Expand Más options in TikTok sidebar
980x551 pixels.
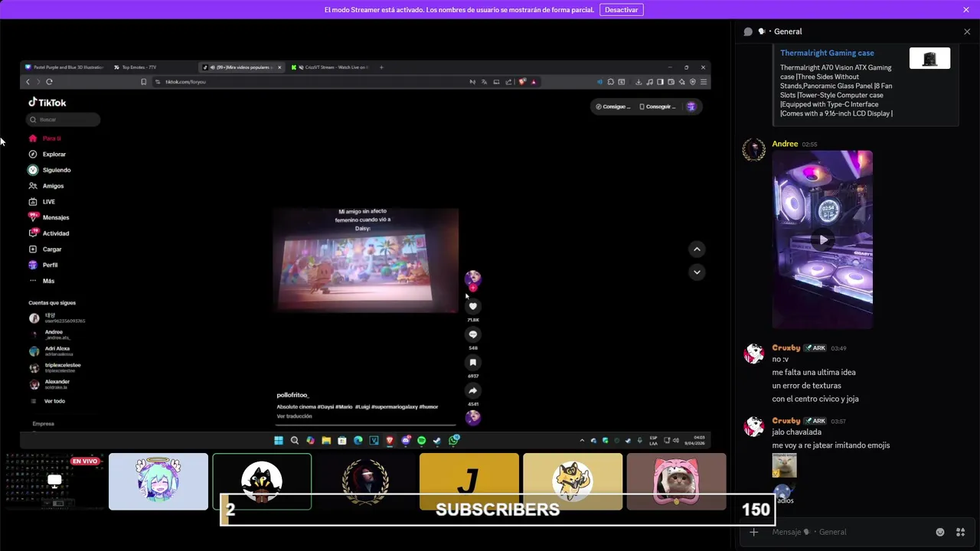pos(42,281)
